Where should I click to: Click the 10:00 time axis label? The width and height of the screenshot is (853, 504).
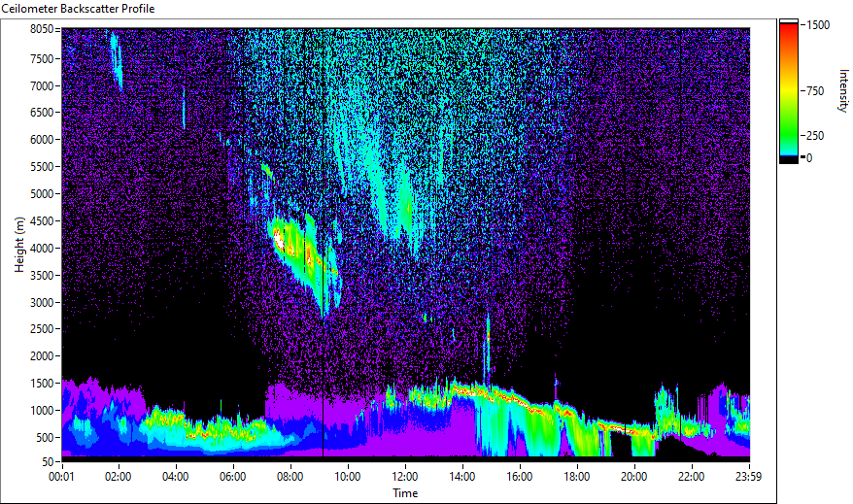point(348,477)
